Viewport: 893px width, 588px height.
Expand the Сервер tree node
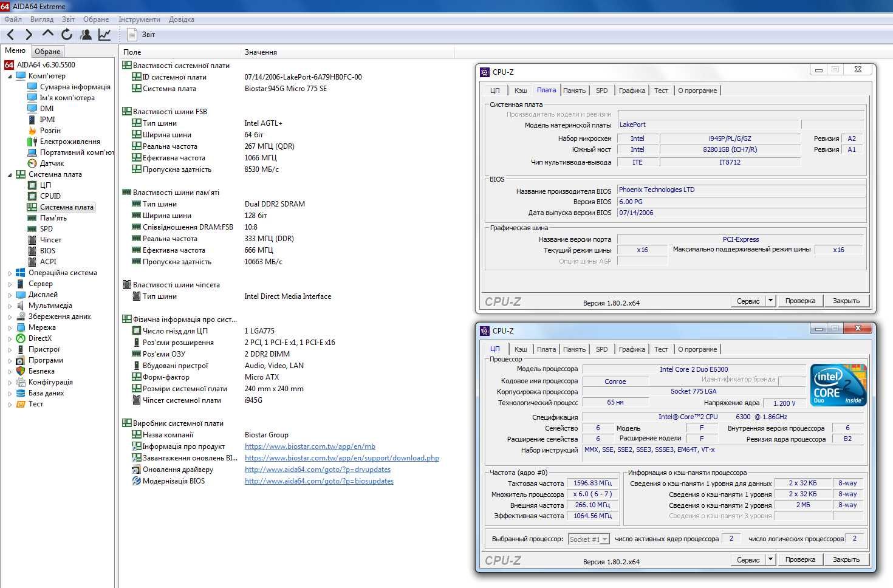pyautogui.click(x=10, y=284)
